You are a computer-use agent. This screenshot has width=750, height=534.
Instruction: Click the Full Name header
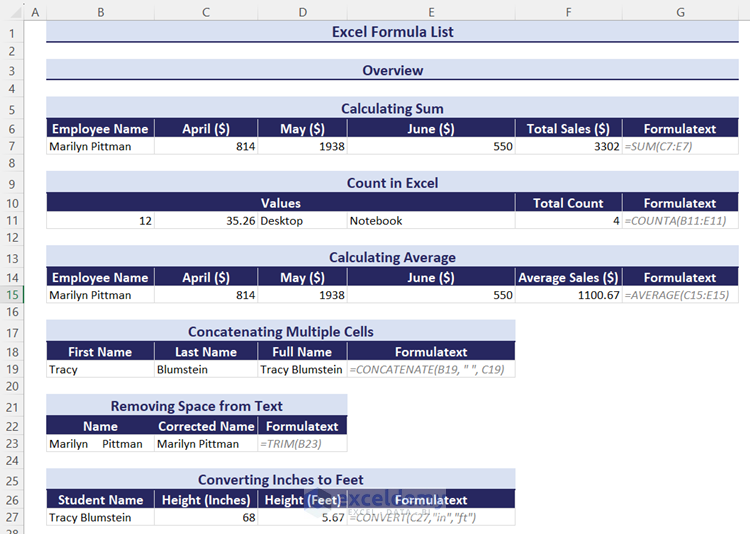click(302, 352)
